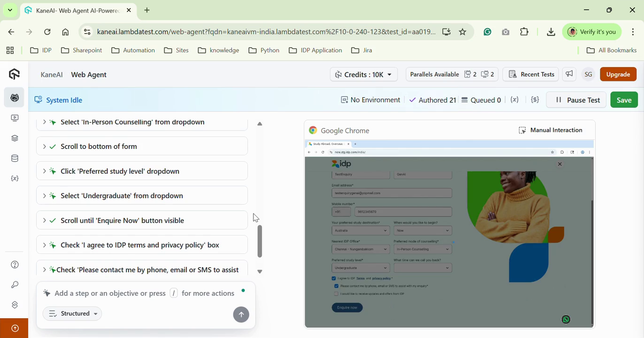This screenshot has height=338, width=644.
Task: Open the Python bookmarks folder
Action: coord(264,50)
